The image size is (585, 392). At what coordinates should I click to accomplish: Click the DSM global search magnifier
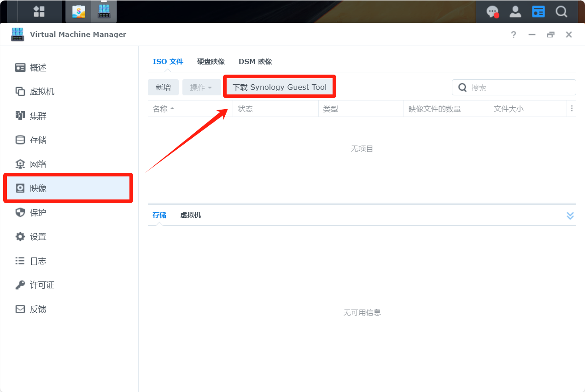[561, 12]
